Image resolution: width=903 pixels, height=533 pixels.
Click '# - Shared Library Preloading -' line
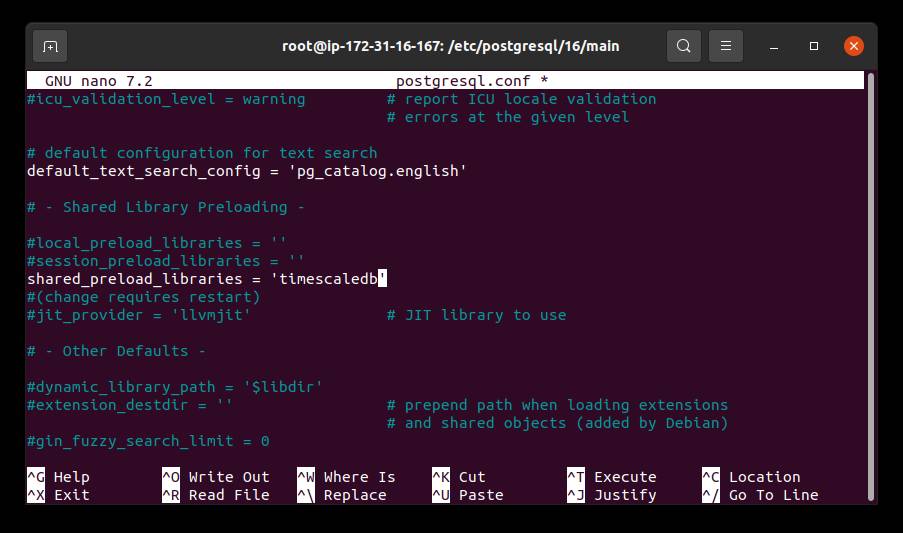[166, 207]
